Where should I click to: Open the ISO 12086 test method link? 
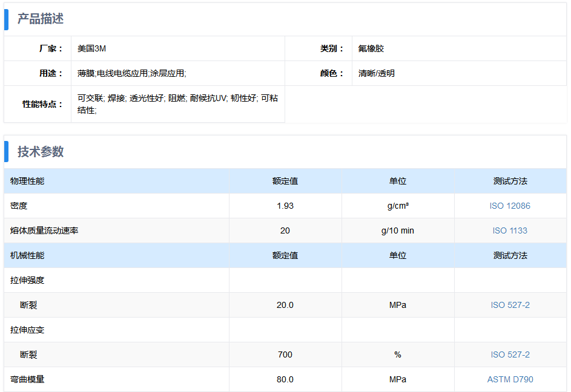[510, 206]
